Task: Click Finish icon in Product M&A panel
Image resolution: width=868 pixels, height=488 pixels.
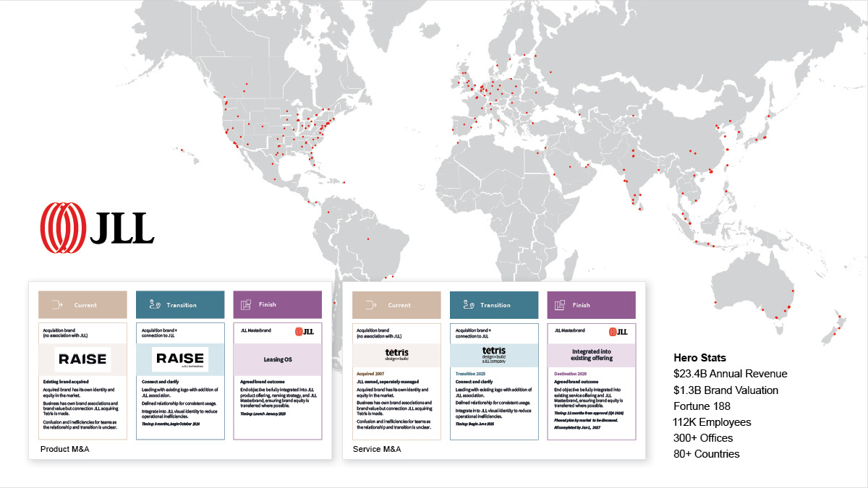Action: pos(245,305)
